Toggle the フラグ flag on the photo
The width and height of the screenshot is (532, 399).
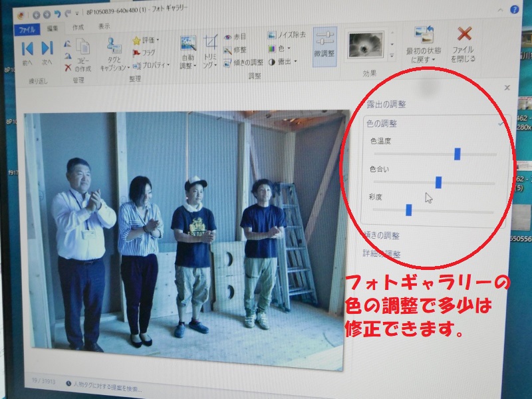tap(144, 53)
